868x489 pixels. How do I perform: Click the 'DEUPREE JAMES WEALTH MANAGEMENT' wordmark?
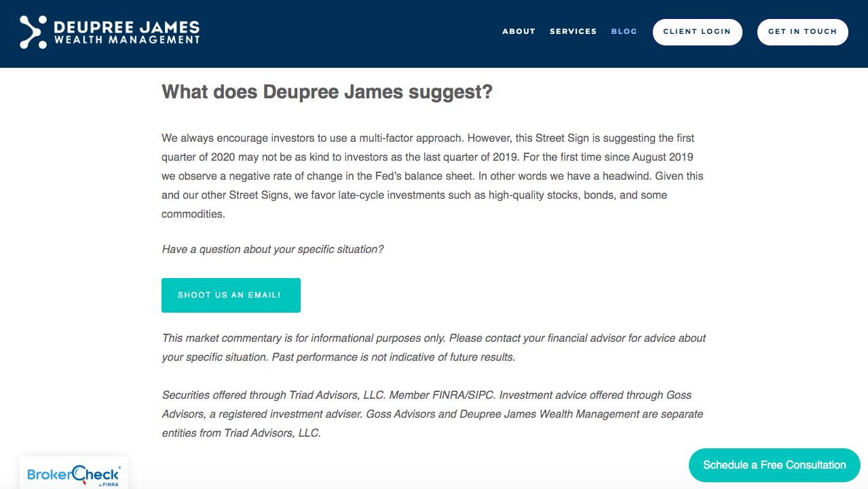pyautogui.click(x=126, y=31)
